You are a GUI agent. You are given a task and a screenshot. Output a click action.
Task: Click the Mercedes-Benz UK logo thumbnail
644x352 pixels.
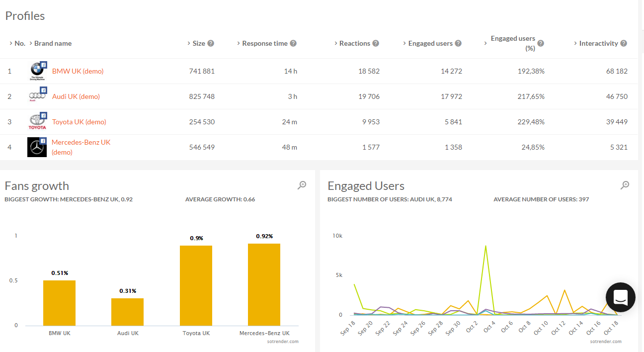point(37,147)
